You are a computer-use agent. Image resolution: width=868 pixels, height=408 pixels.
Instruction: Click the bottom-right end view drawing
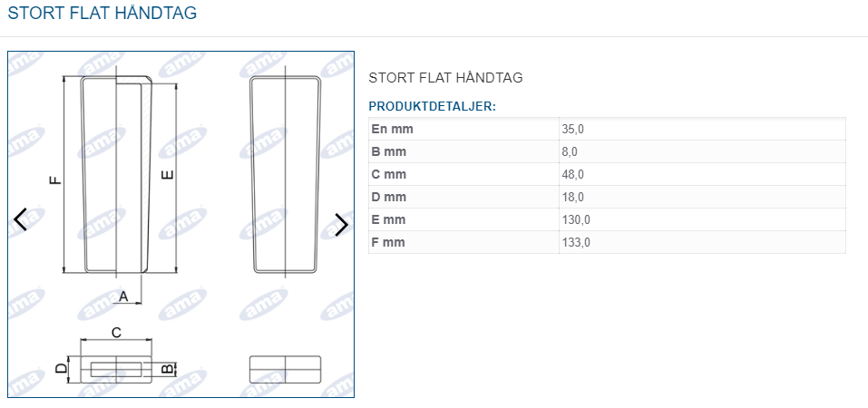point(285,369)
